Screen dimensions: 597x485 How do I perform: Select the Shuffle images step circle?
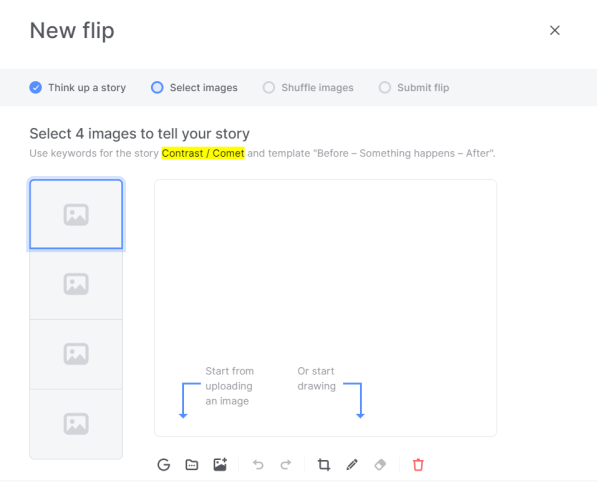tap(269, 88)
